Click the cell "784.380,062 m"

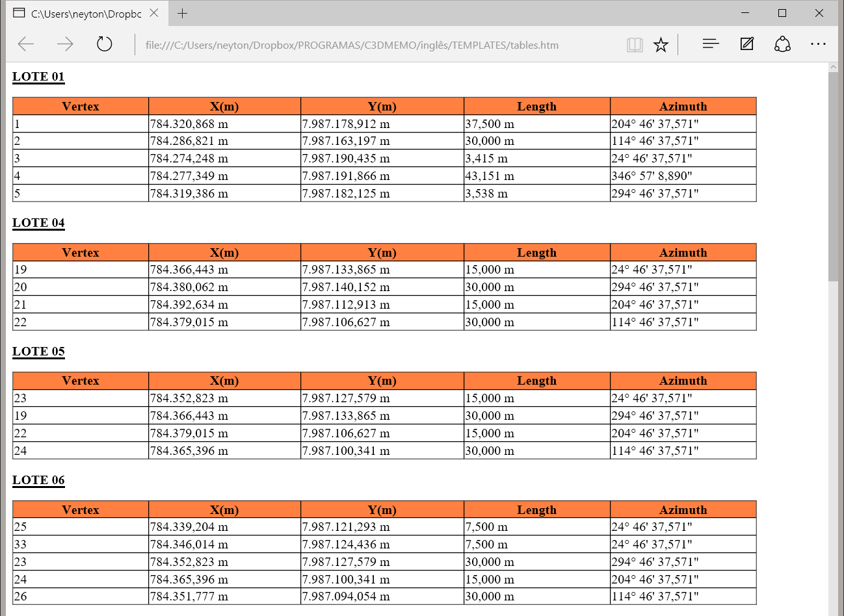[224, 287]
